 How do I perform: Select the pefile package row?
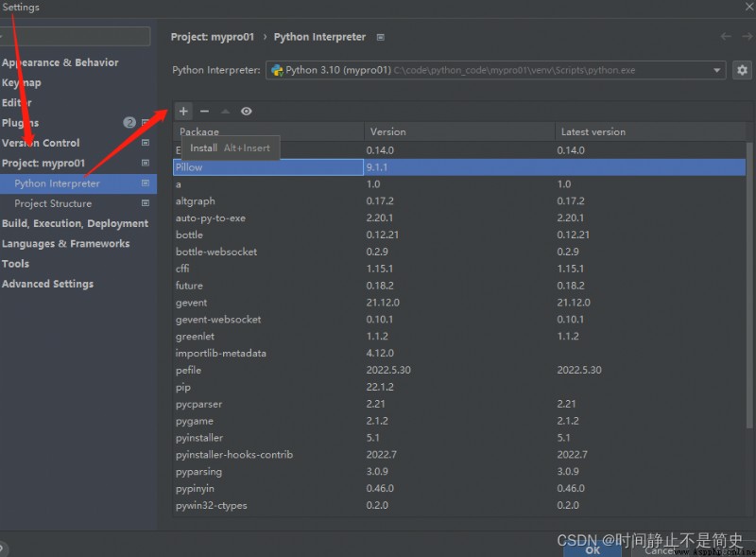(459, 370)
